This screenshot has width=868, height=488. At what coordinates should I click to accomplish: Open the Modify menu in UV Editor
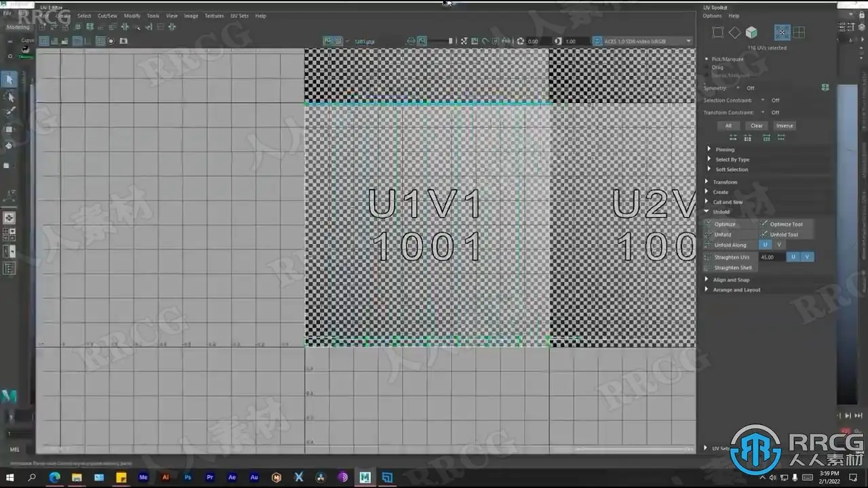click(132, 16)
